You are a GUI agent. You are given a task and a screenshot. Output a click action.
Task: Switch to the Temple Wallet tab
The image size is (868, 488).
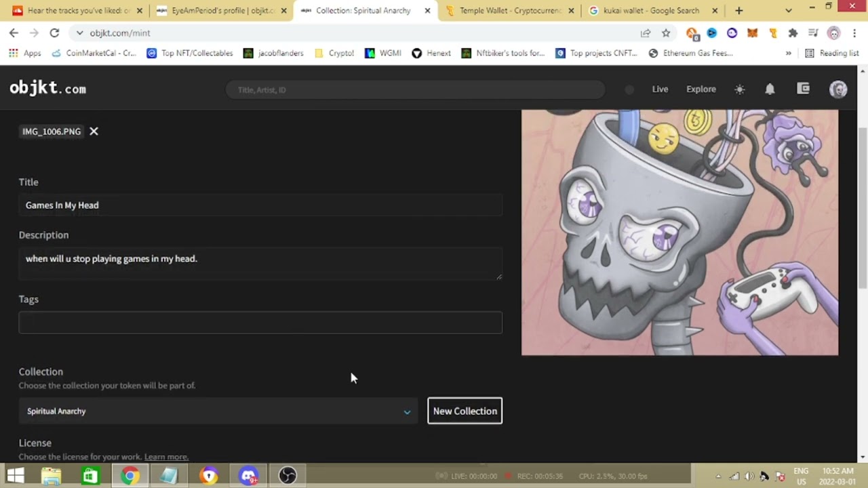click(510, 11)
